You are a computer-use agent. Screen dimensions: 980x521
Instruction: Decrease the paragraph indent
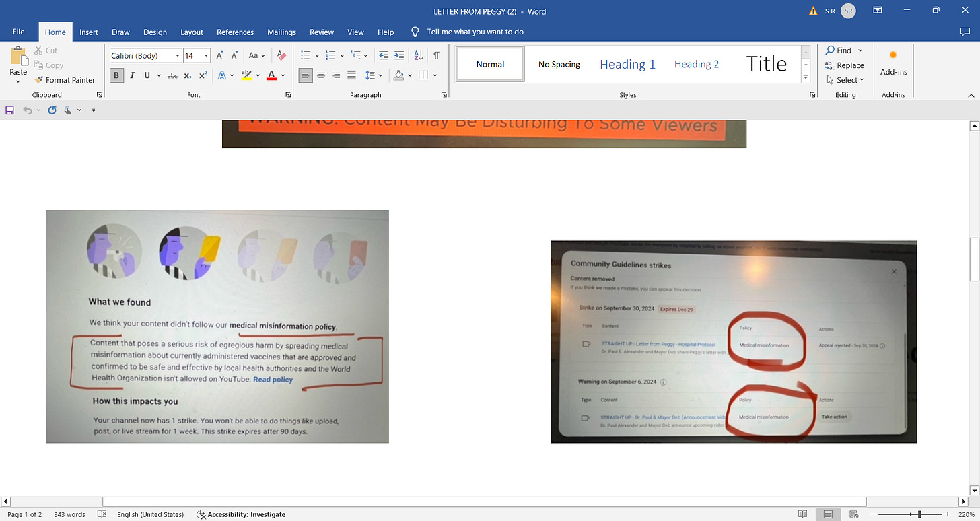(x=384, y=55)
